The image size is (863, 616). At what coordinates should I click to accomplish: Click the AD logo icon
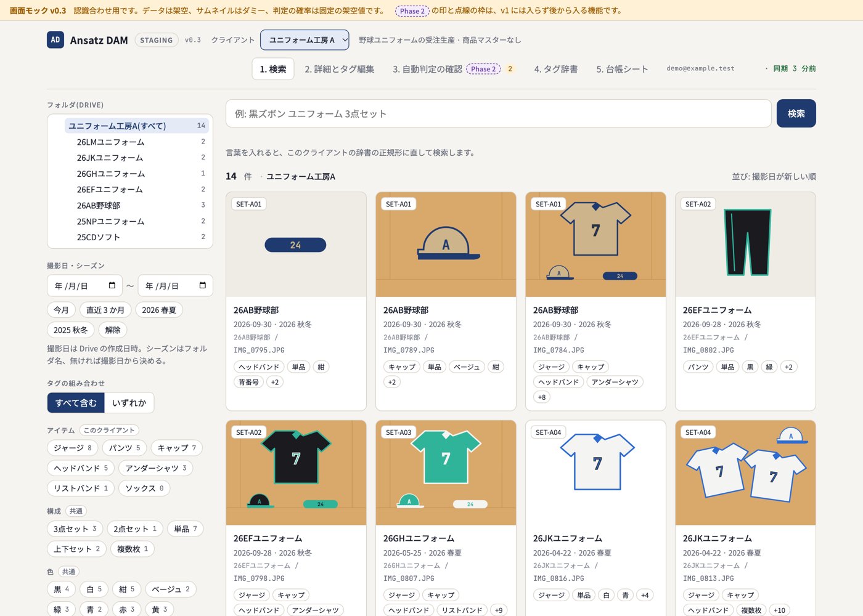(x=55, y=40)
